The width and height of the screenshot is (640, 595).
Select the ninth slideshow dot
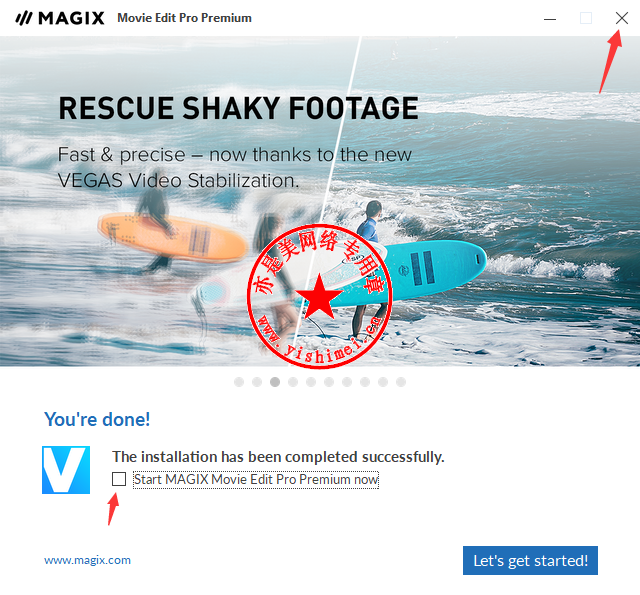(x=383, y=382)
